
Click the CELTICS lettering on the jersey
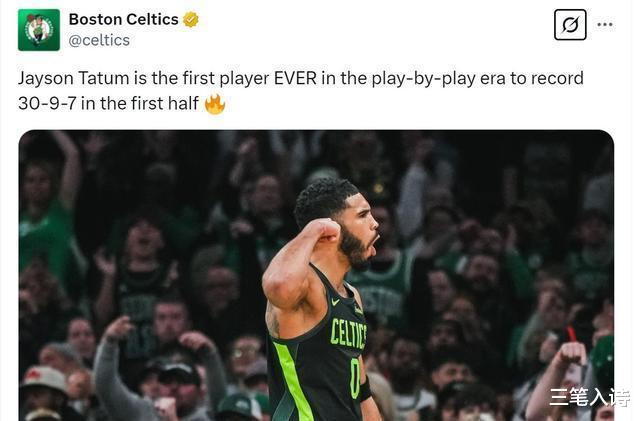[x=348, y=334]
